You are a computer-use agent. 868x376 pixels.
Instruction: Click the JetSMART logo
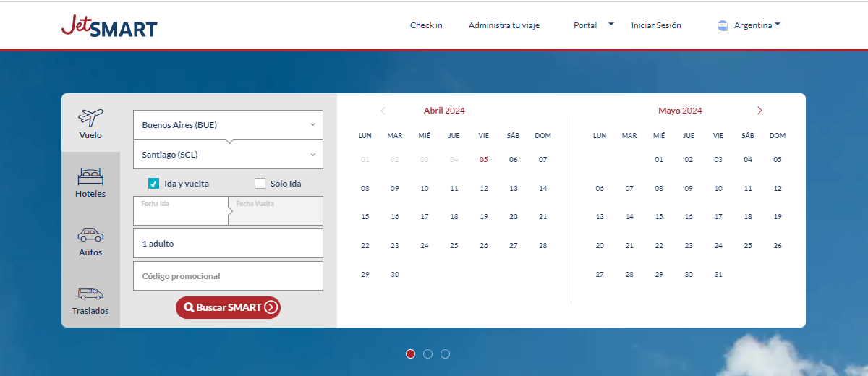pyautogui.click(x=109, y=26)
